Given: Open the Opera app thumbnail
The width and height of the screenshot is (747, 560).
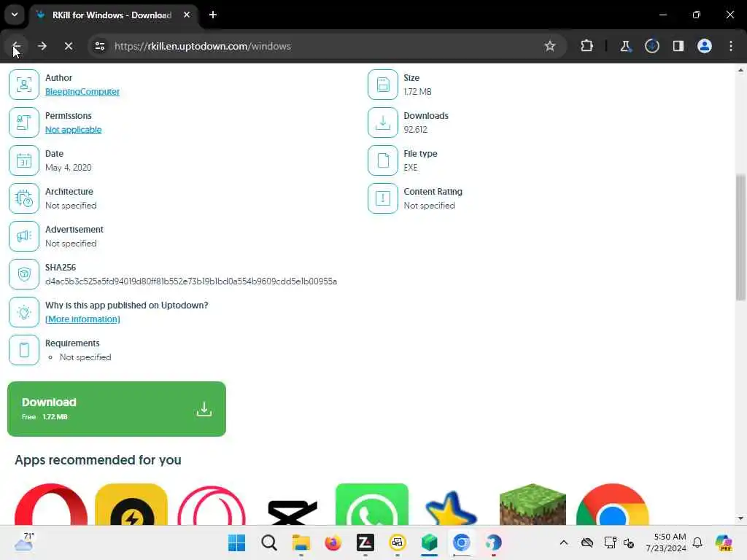Looking at the screenshot, I should pyautogui.click(x=51, y=505).
